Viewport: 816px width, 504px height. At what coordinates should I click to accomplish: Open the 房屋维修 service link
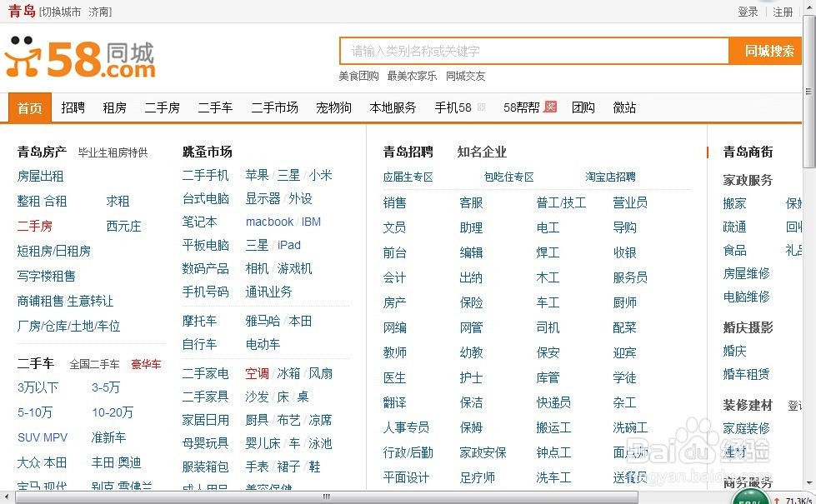click(x=746, y=273)
